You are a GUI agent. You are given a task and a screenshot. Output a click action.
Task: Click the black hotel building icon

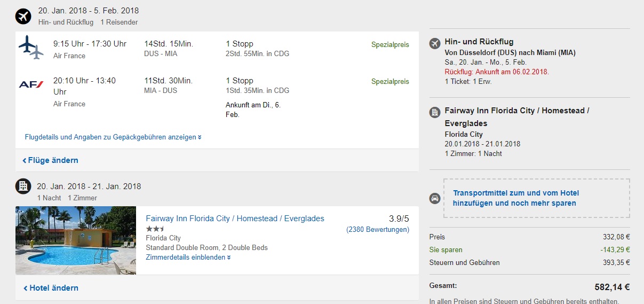(23, 186)
